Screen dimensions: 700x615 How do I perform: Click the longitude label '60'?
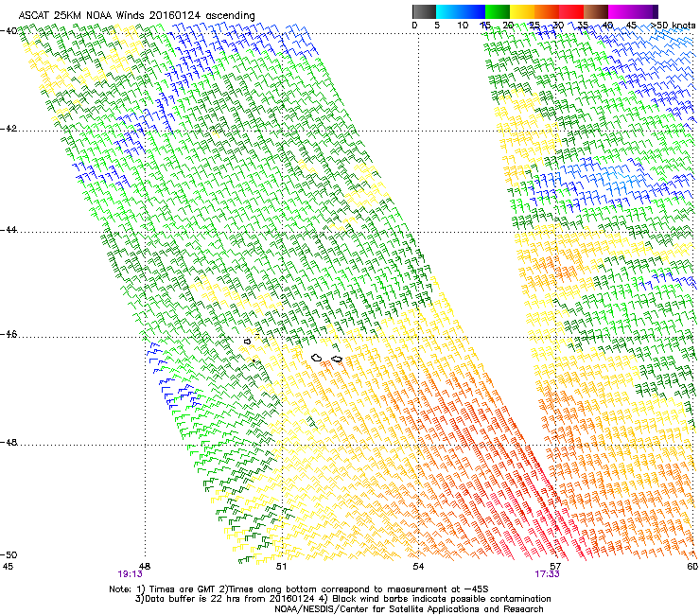pos(692,567)
